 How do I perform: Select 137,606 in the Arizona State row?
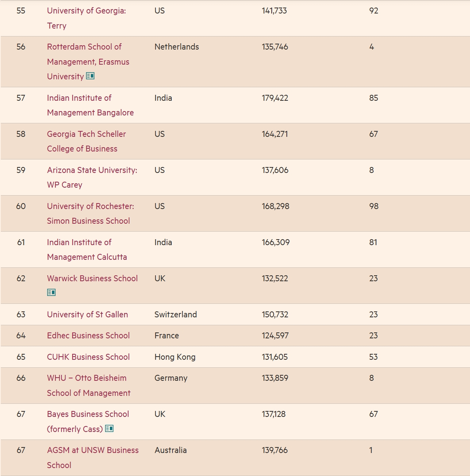click(x=275, y=170)
